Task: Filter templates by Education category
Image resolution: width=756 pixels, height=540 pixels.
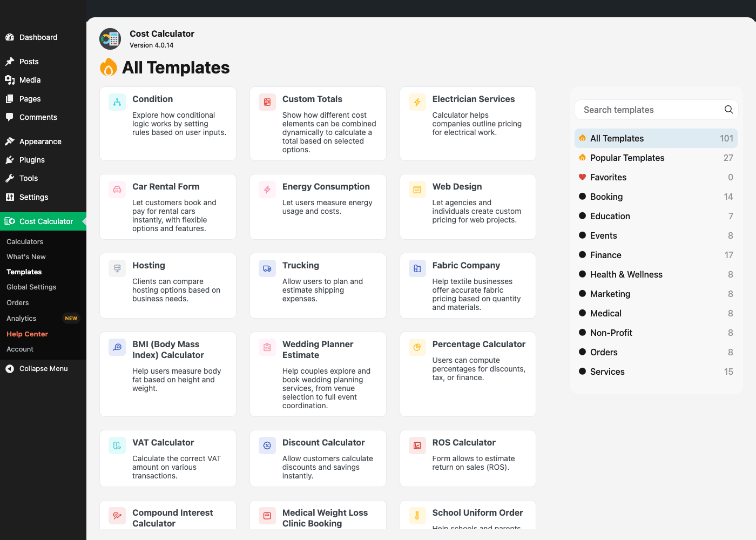Action: [656, 216]
